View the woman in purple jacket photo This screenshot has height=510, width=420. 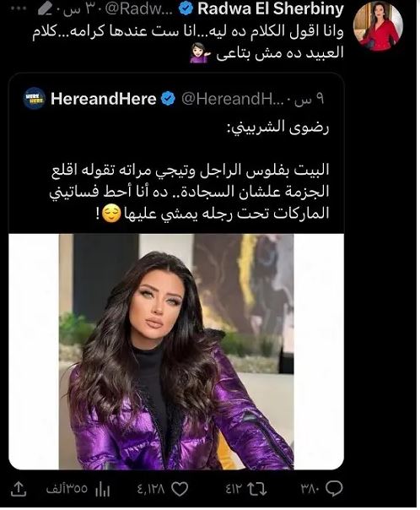pos(176,351)
